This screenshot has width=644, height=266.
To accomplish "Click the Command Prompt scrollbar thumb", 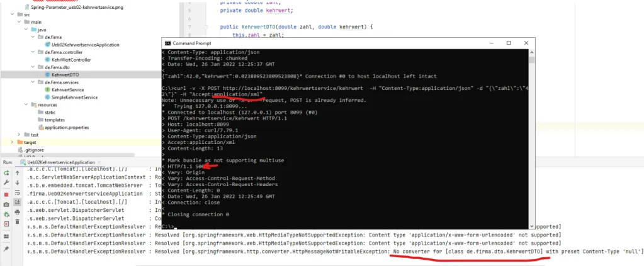I will 532,60.
